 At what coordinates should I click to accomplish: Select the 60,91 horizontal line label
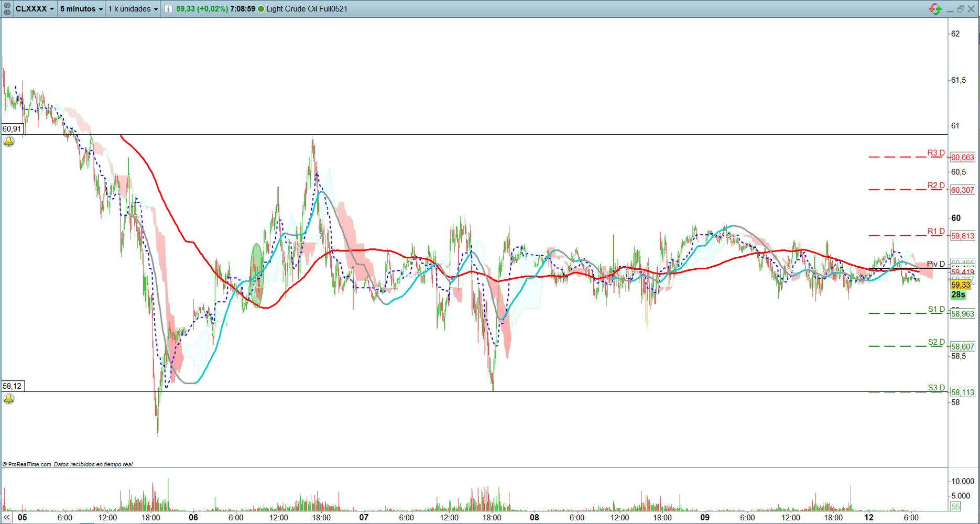point(12,129)
